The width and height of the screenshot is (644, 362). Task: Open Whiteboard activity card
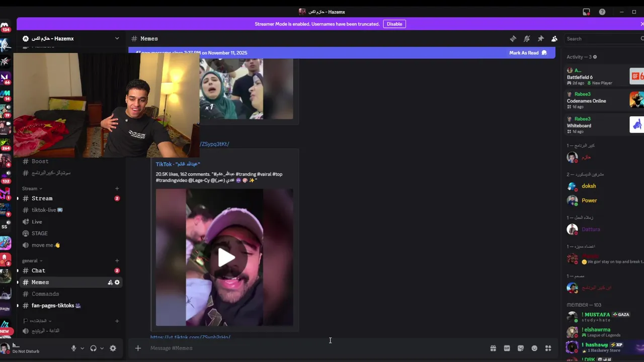pyautogui.click(x=604, y=125)
